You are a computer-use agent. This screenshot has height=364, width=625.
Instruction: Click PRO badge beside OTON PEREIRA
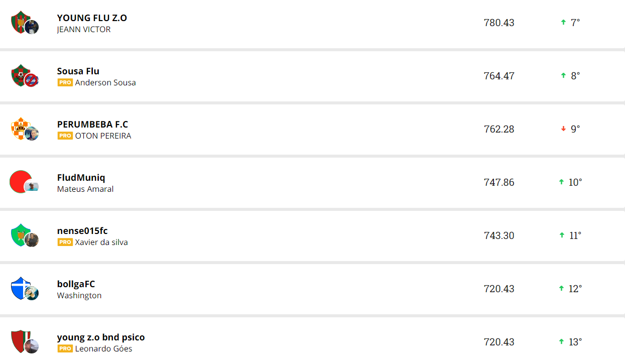coord(65,136)
